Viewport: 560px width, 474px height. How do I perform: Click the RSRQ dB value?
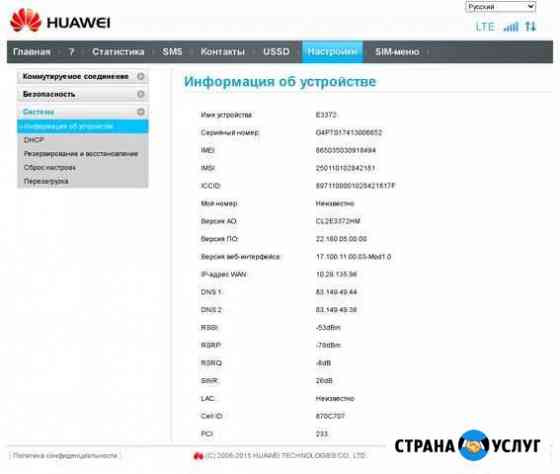pos(324,363)
